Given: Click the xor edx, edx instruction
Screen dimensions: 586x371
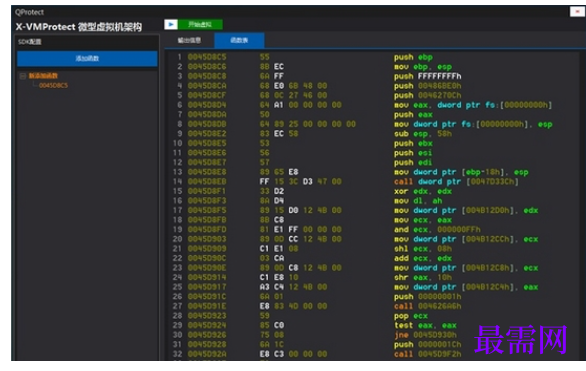Looking at the screenshot, I should (x=423, y=191).
